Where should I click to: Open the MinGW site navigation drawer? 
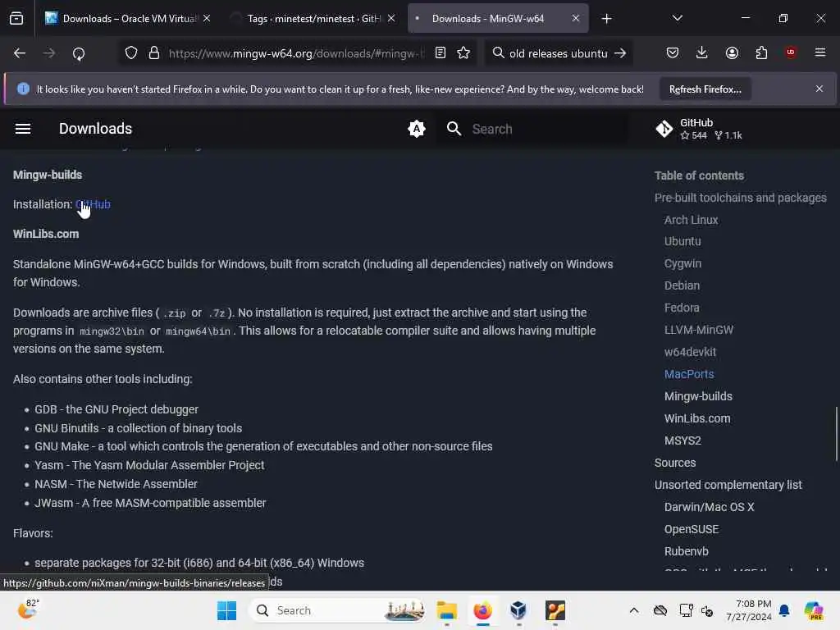[x=23, y=129]
